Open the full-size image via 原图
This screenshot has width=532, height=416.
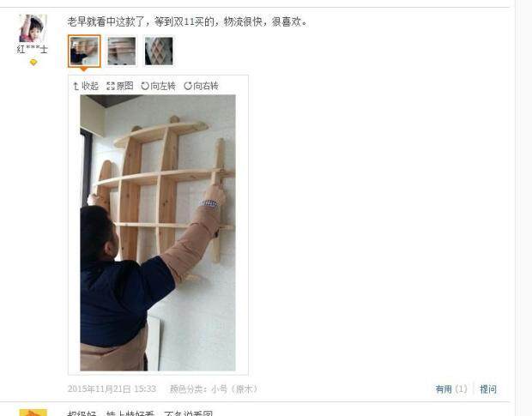tap(120, 86)
